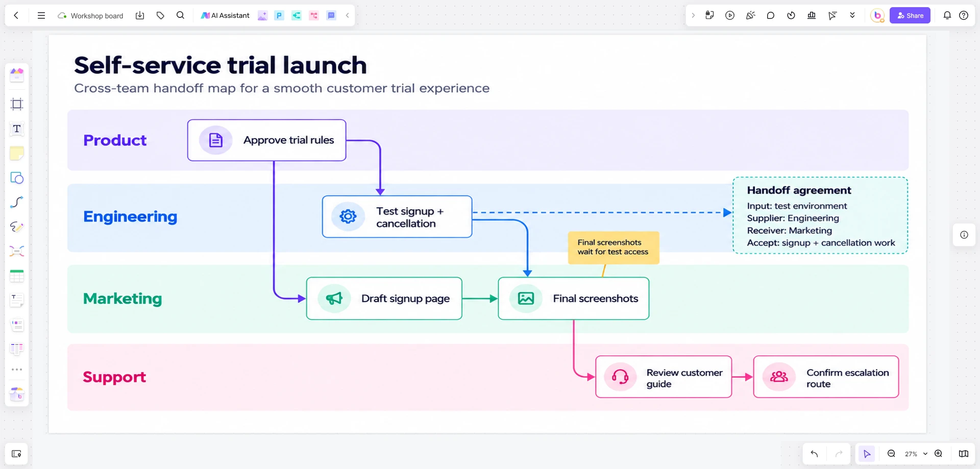
Task: Open the tag icon
Action: tap(160, 15)
